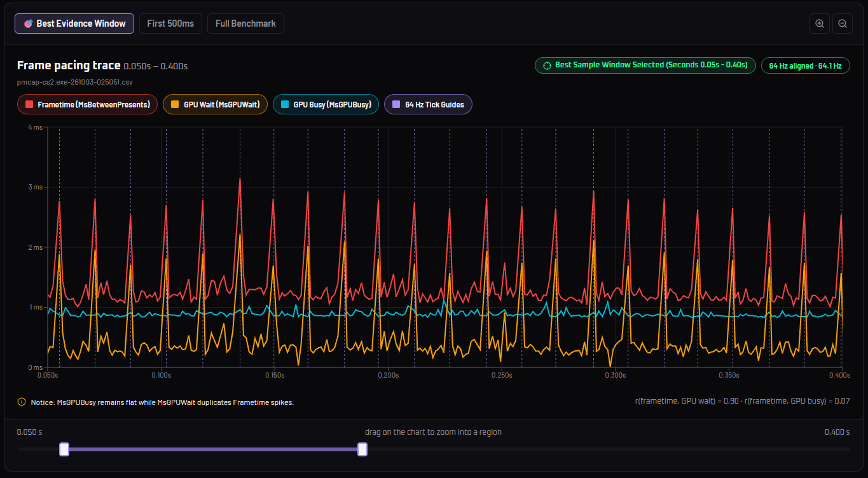
Task: Click the 0.300s x-axis label
Action: coord(615,375)
